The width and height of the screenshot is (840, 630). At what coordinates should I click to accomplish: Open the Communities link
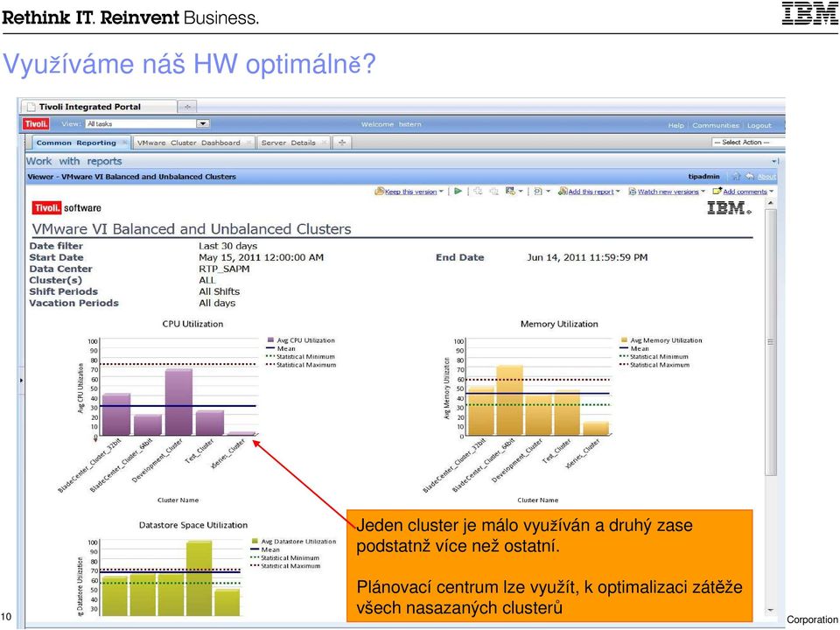pos(716,125)
